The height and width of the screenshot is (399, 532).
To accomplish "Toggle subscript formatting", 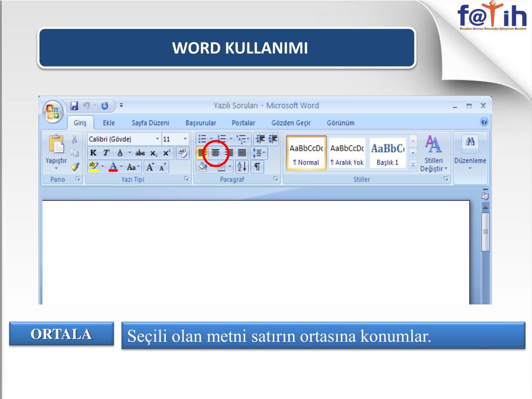I will [154, 153].
